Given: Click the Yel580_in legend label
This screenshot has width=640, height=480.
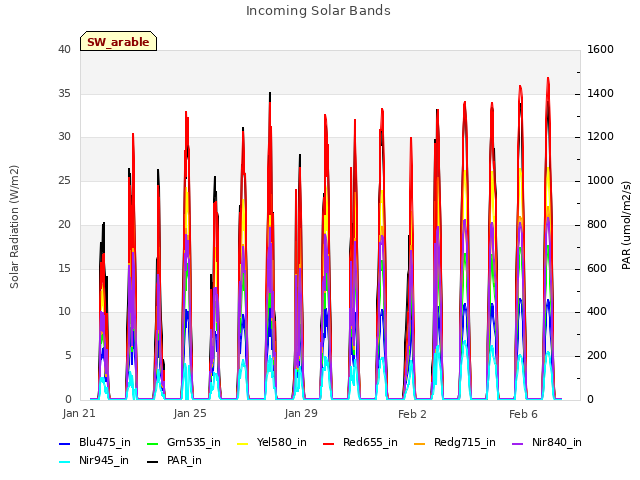Looking at the screenshot, I should tap(282, 442).
